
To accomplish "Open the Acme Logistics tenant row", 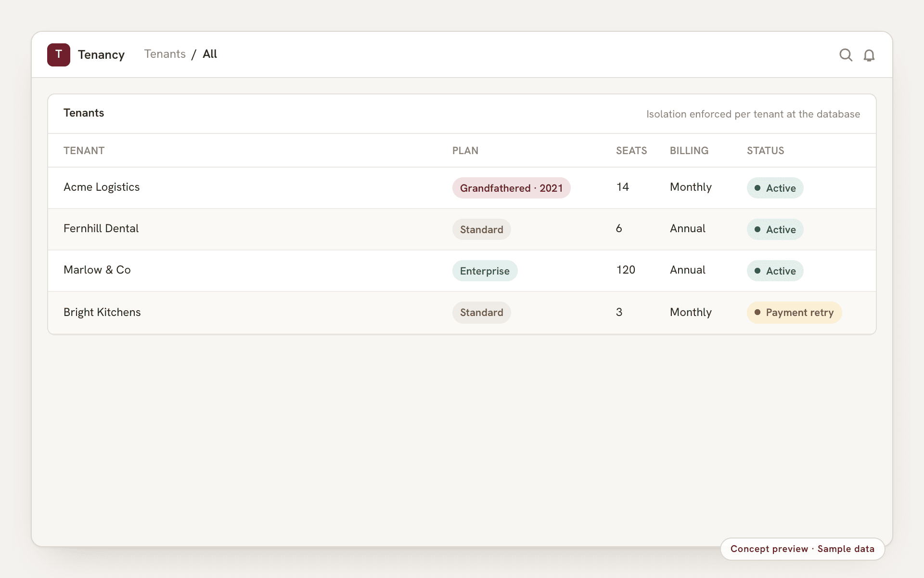I will point(462,188).
